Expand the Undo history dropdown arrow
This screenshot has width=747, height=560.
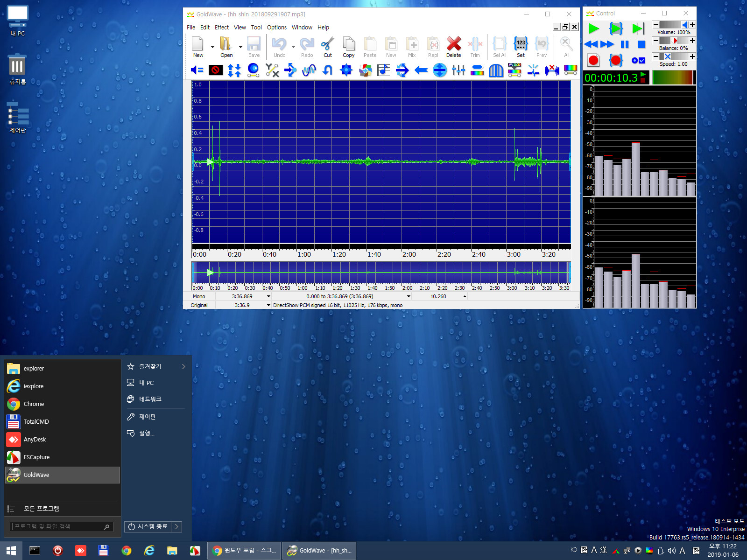pyautogui.click(x=293, y=47)
